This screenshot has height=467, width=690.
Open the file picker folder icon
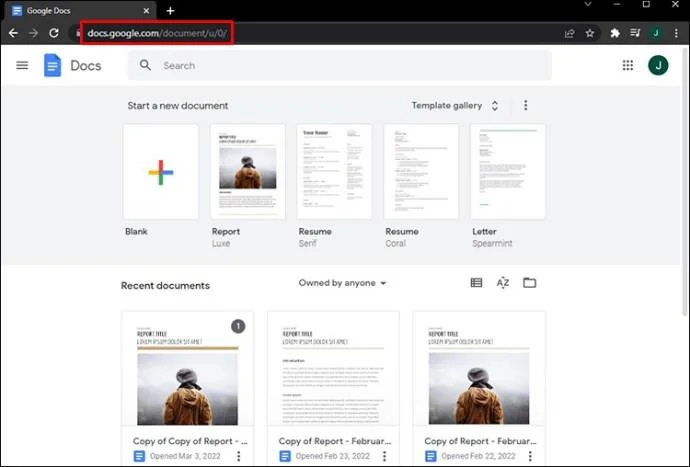point(529,283)
